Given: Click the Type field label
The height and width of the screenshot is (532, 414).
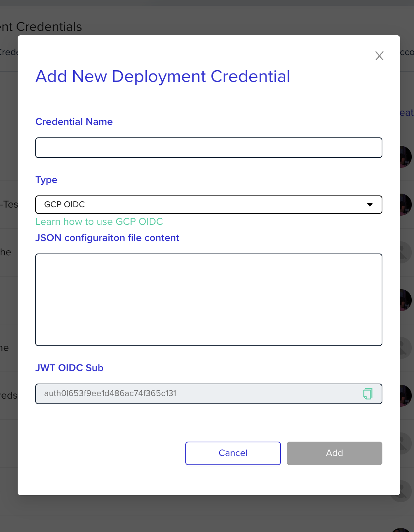Looking at the screenshot, I should coord(46,180).
